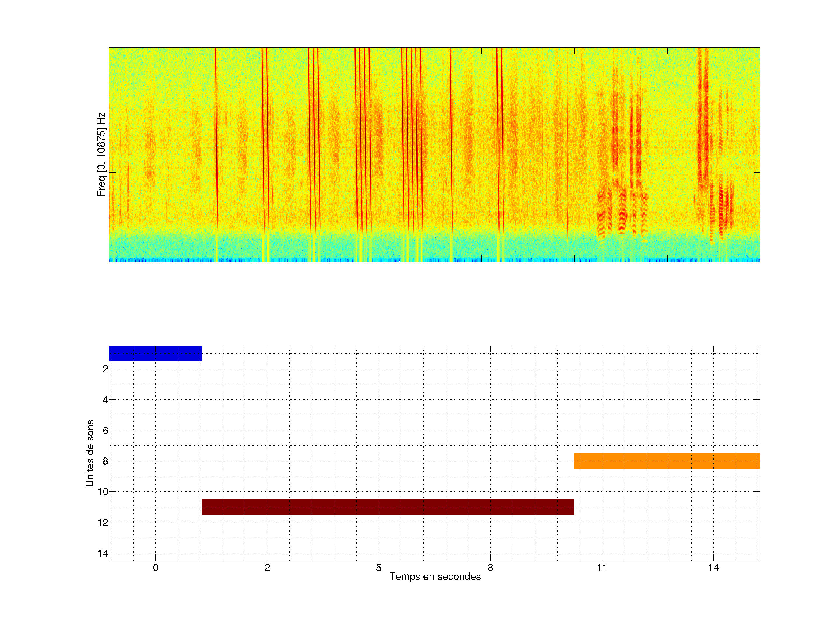840x630 pixels.
Task: Click the blue sound unit bar
Action: tap(155, 353)
